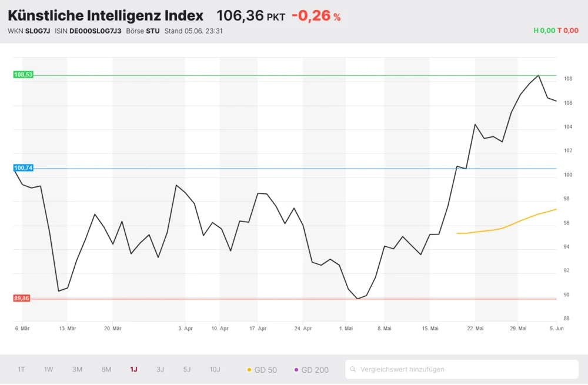Image resolution: width=588 pixels, height=385 pixels.
Task: Select the 1T time range tab
Action: click(x=21, y=369)
